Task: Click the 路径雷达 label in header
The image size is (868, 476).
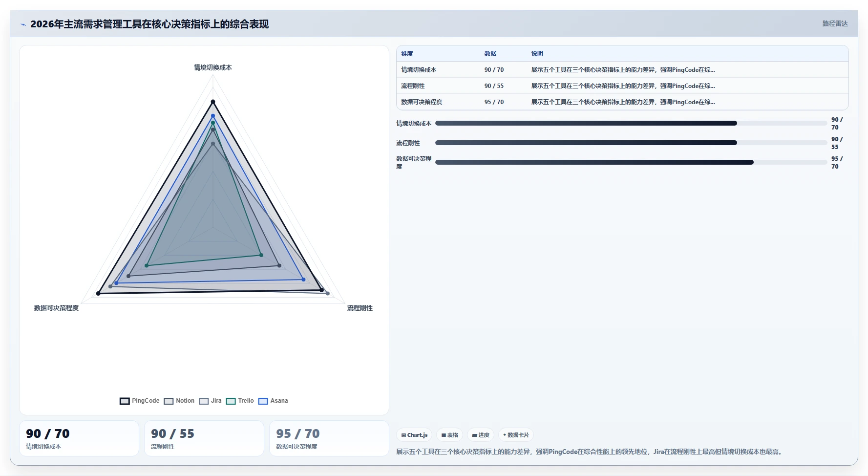Action: tap(835, 23)
